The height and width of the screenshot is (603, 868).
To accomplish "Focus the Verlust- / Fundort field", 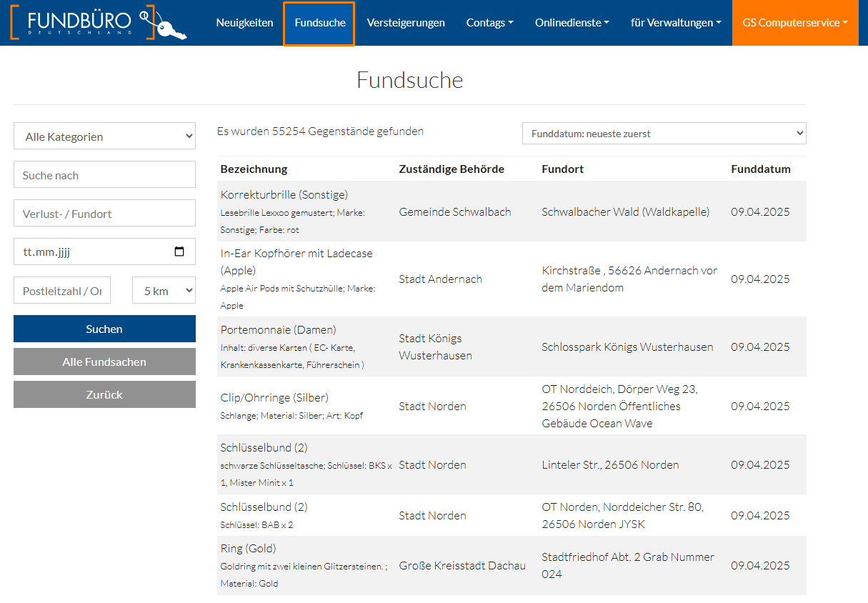I will point(104,214).
